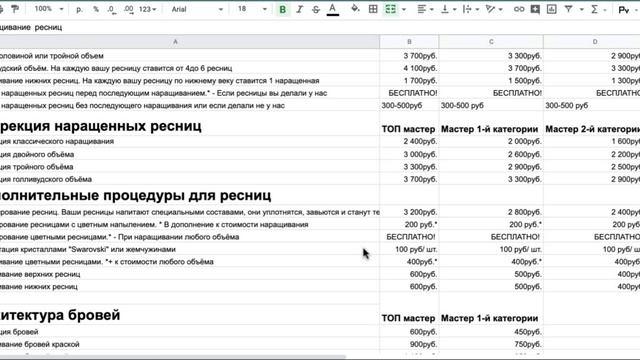The height and width of the screenshot is (360, 640).
Task: Format as currency with the р. button
Action: coord(80,9)
